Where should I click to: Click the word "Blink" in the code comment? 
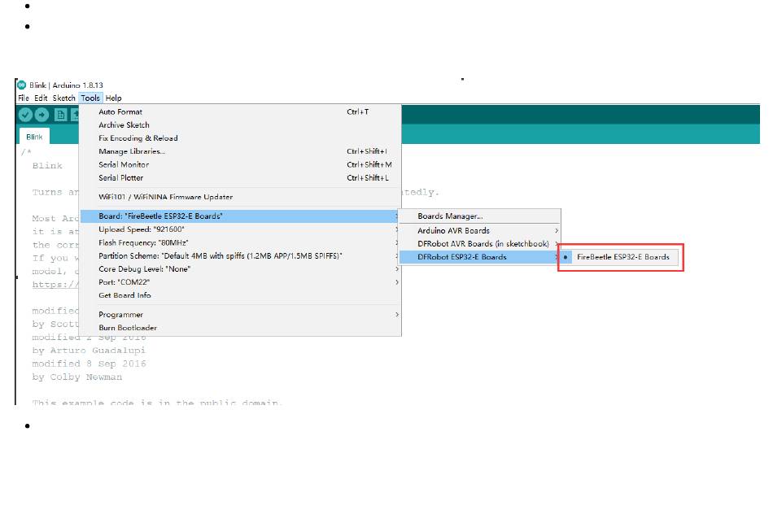[47, 166]
